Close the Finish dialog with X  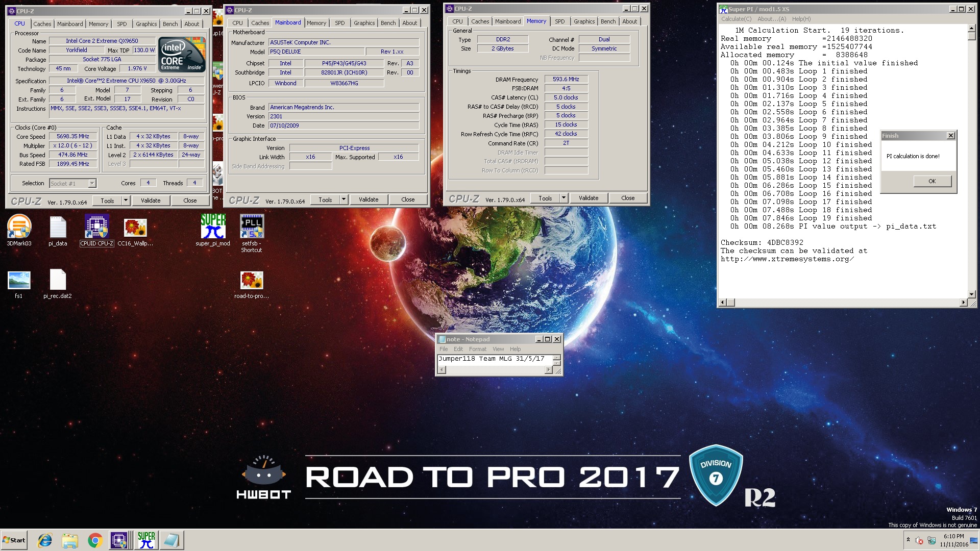950,136
